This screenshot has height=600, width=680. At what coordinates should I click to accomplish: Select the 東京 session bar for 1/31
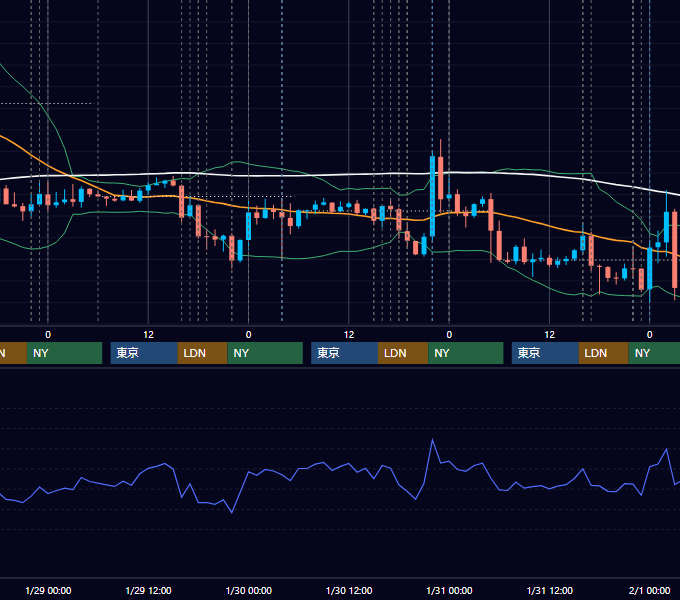(x=545, y=353)
